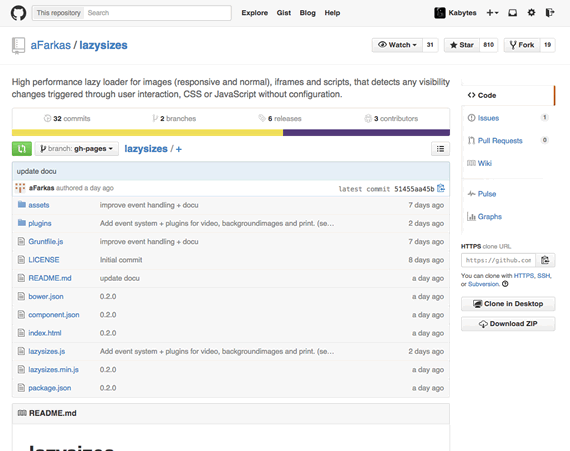The width and height of the screenshot is (570, 451).
Task: Open package.json file
Action: (x=50, y=388)
